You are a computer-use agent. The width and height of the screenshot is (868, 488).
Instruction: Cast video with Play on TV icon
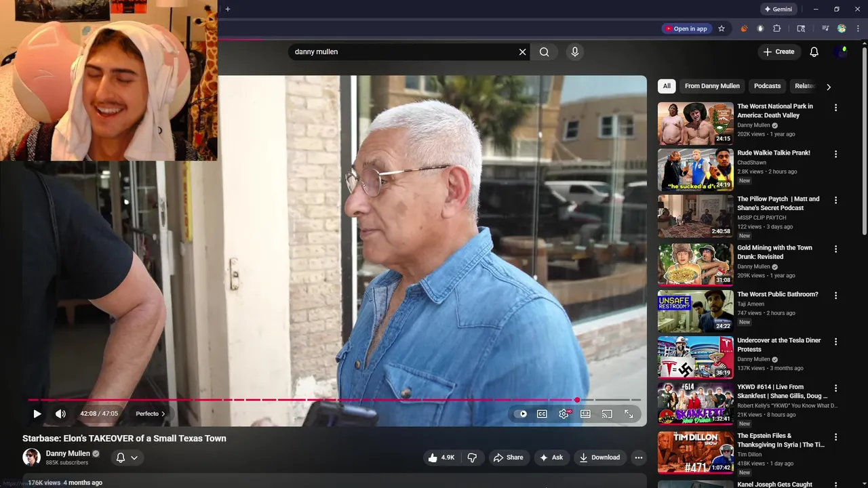607,413
